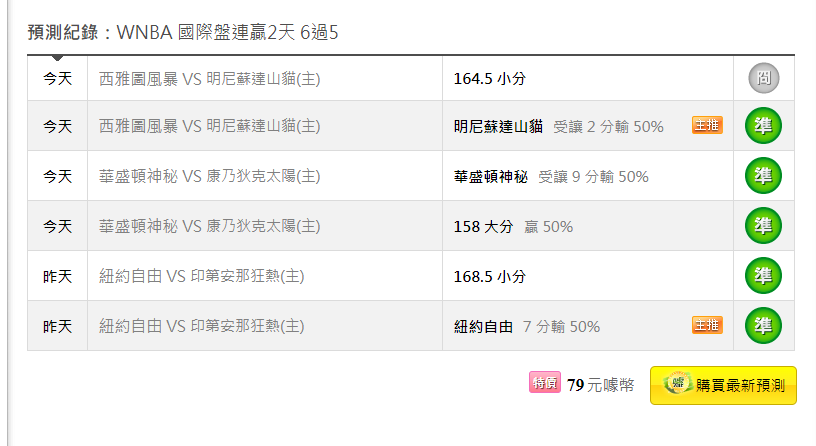Open the 168.5 小分 match, 紐約自由 VS 印第安那狂熱
The height and width of the screenshot is (446, 816).
[x=201, y=276]
